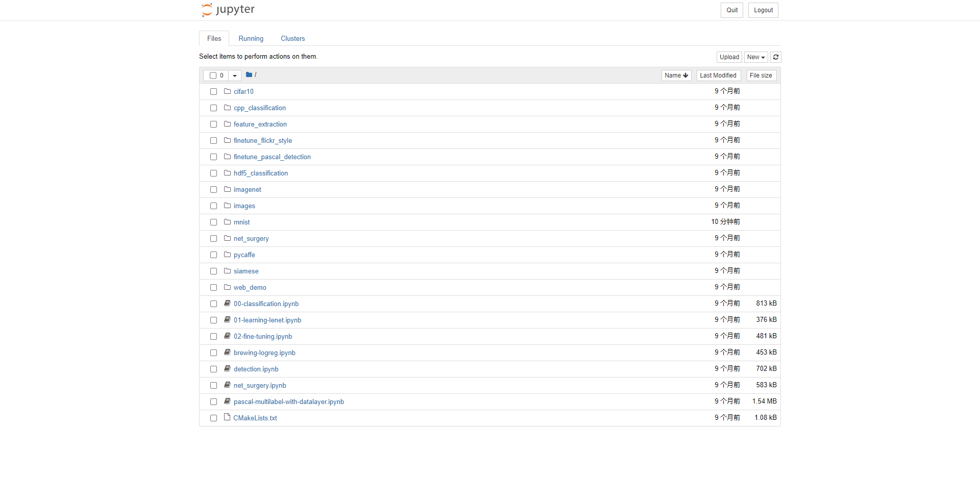Image resolution: width=980 pixels, height=478 pixels.
Task: Click the folder icon beside images
Action: [228, 206]
